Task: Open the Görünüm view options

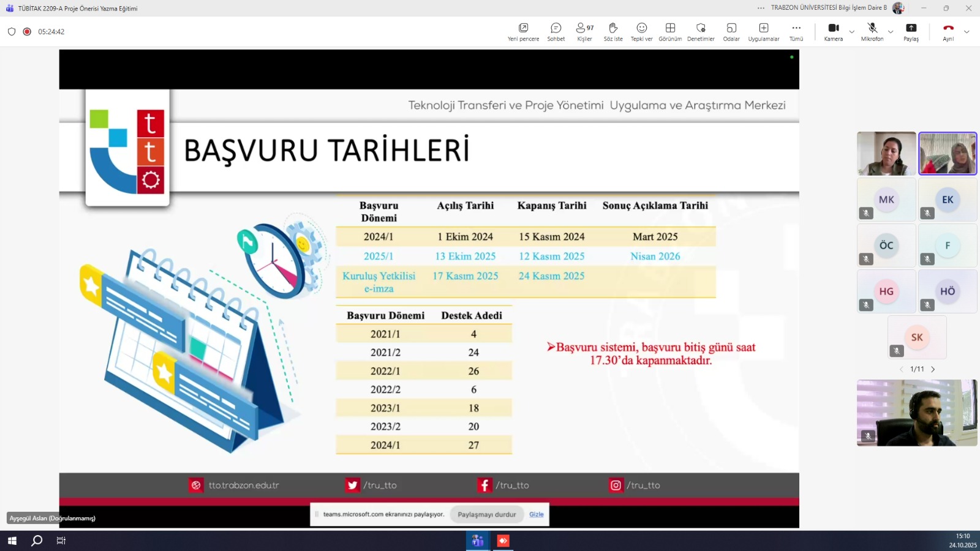Action: [670, 31]
